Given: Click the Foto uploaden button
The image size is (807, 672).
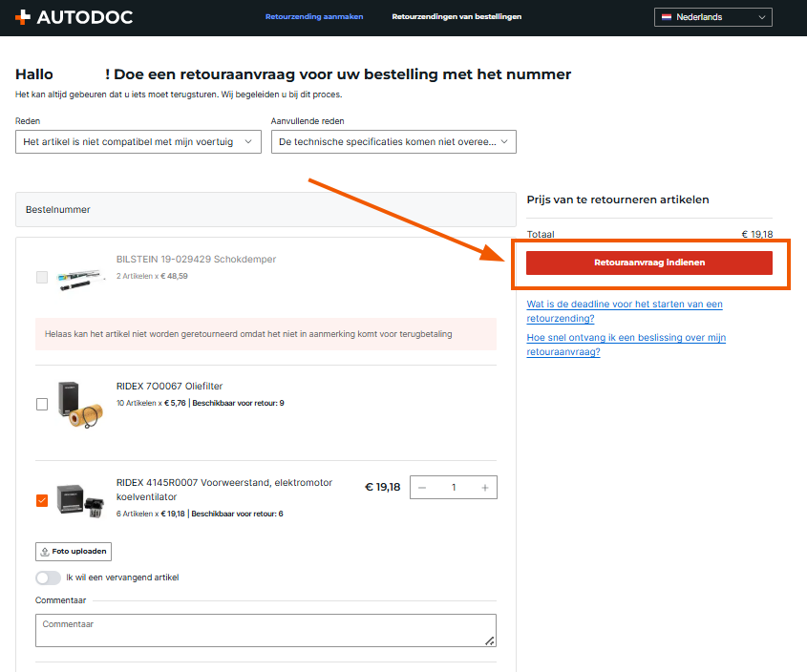Looking at the screenshot, I should 74,552.
